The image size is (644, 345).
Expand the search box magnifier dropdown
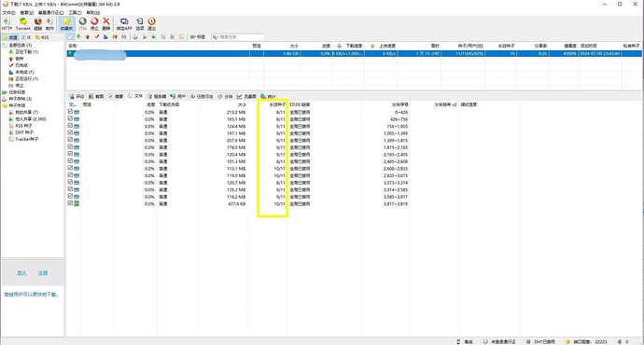click(x=216, y=37)
